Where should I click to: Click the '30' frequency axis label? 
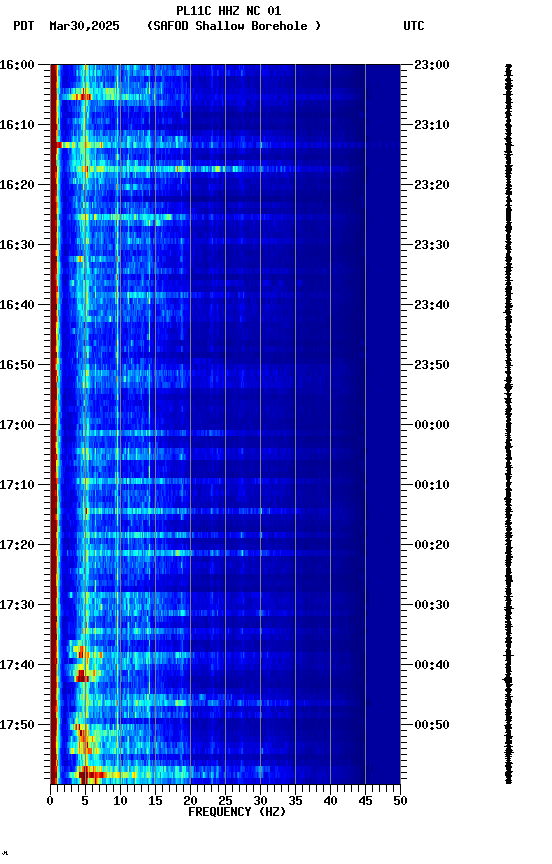click(260, 801)
